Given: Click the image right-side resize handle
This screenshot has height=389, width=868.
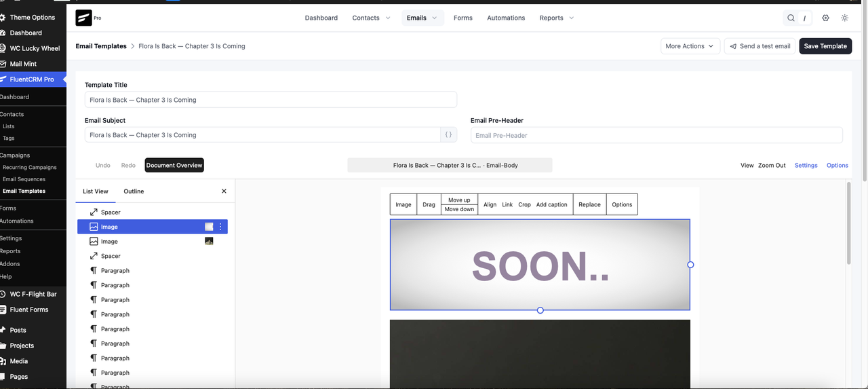Looking at the screenshot, I should pyautogui.click(x=690, y=265).
